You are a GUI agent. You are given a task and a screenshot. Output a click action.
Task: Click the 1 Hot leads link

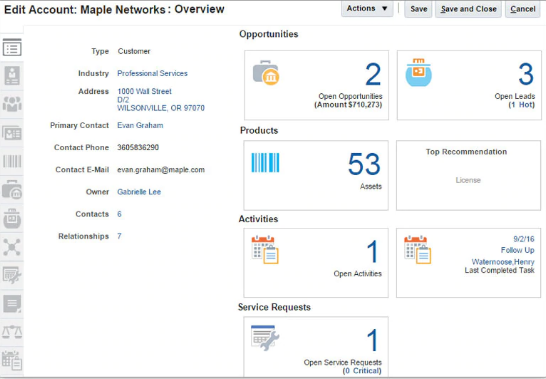pos(522,105)
